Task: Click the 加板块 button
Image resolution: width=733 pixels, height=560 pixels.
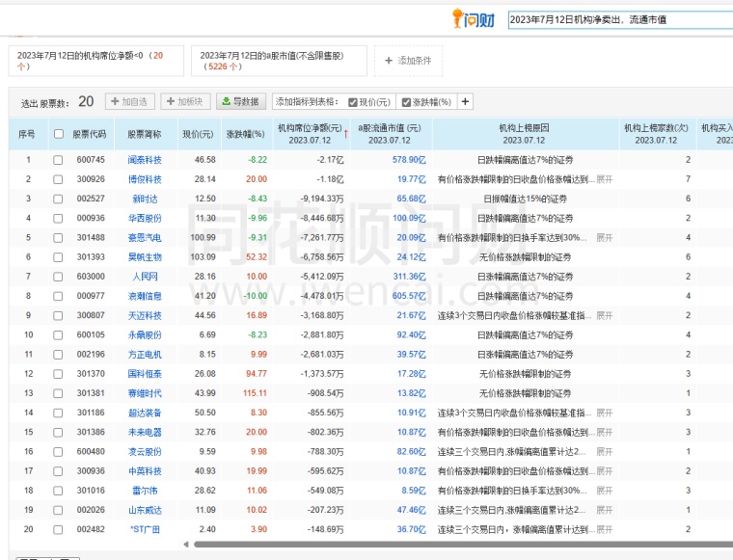Action: [185, 101]
